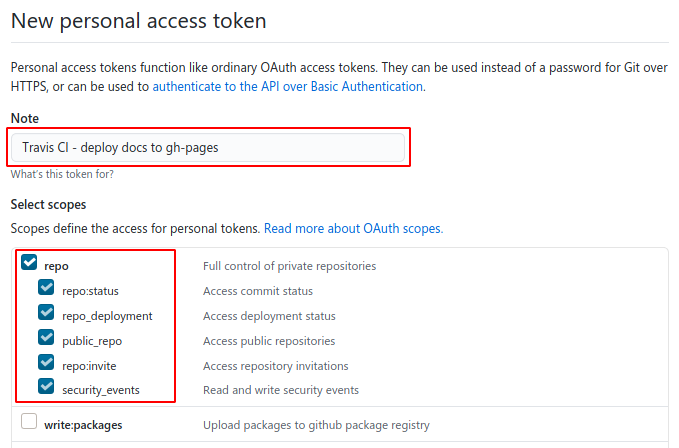The image size is (679, 448).
Task: Click the Select scopes heading
Action: point(50,205)
